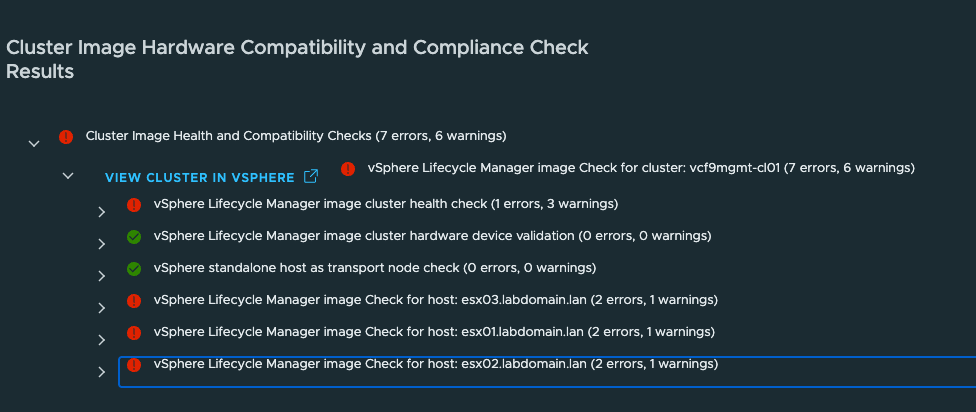Viewport: 976px width, 412px height.
Task: Expand the esx02.labdomain.lan host check details
Action: tap(101, 372)
